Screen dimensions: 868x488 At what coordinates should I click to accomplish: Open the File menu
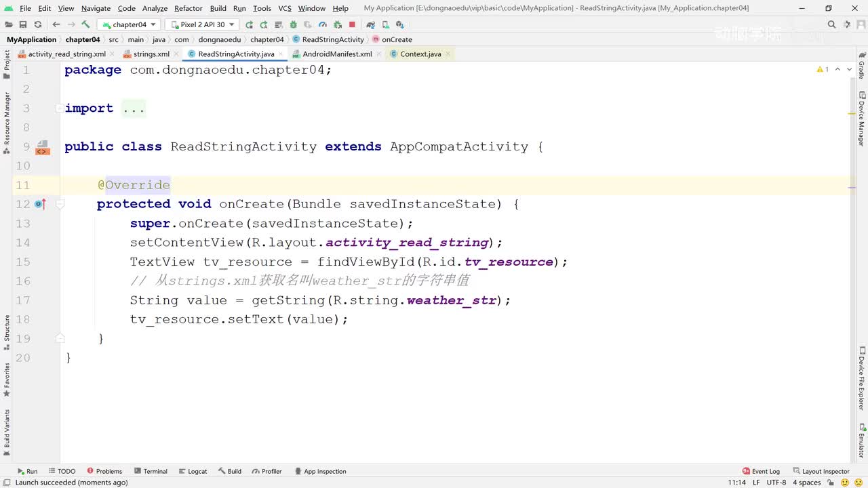pos(25,8)
